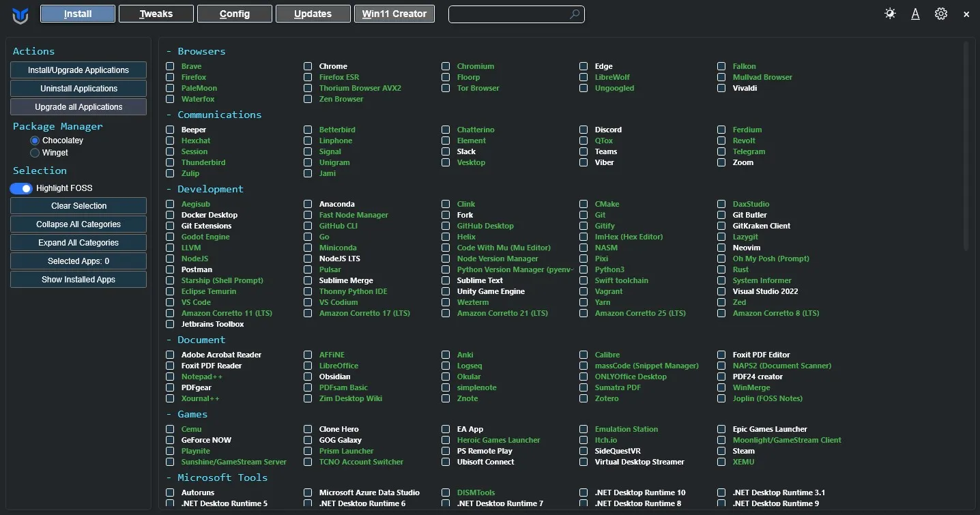Collapse the Development category header
Screen dimensions: 980x515
[x=205, y=189]
